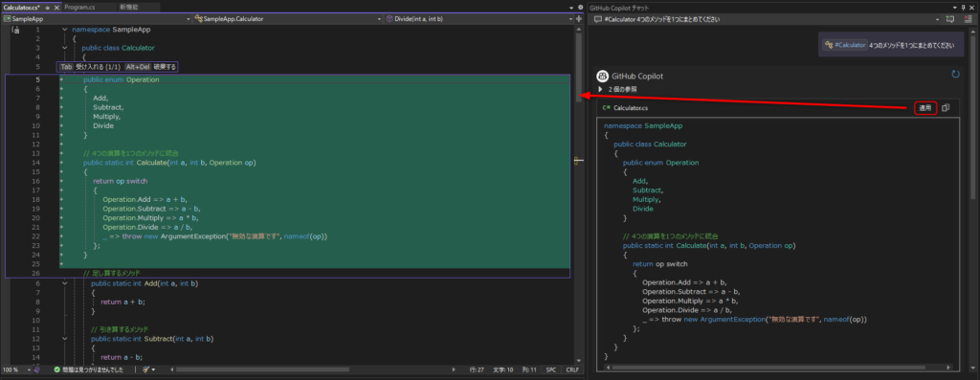Viewport: 980px width, 380px height.
Task: Click the line 1 margin indicator icon
Action: click(16, 30)
